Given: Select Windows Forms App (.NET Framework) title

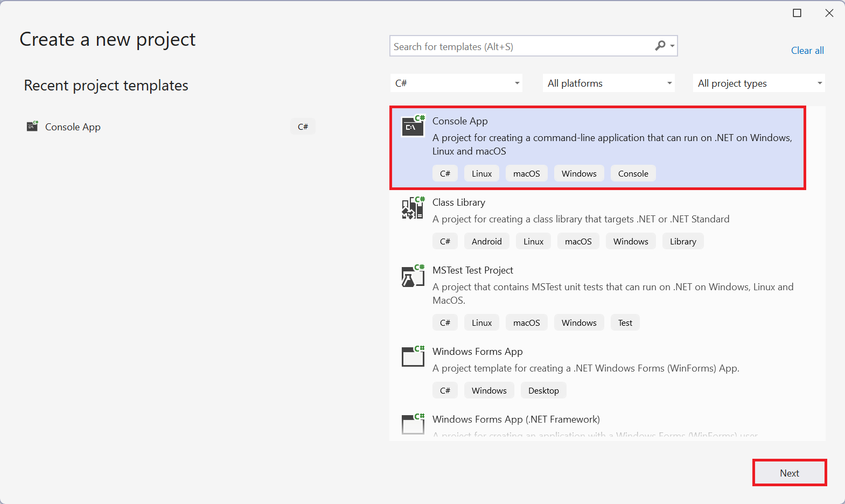Looking at the screenshot, I should point(516,419).
